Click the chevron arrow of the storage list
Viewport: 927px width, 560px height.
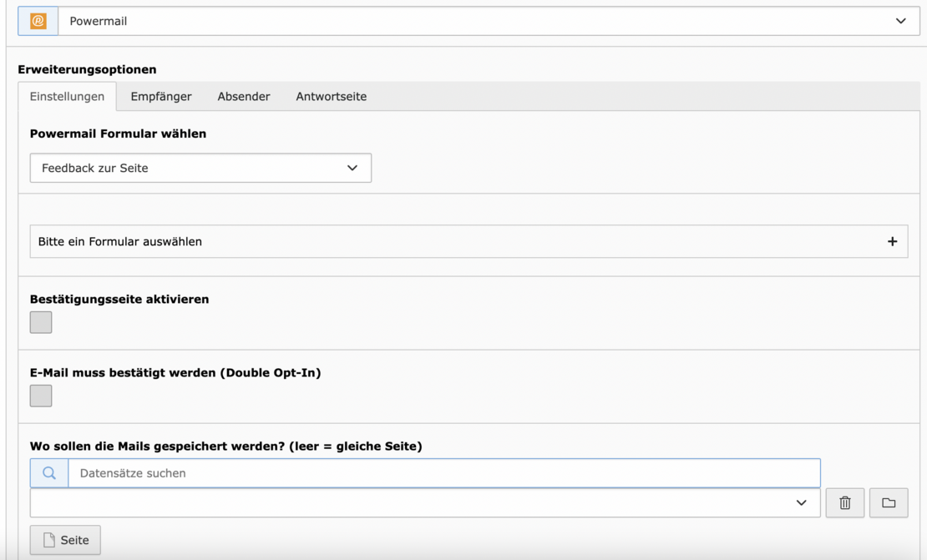click(x=802, y=503)
